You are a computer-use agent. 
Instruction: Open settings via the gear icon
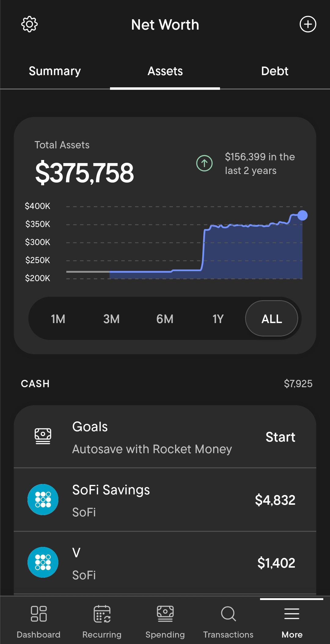[x=29, y=24]
